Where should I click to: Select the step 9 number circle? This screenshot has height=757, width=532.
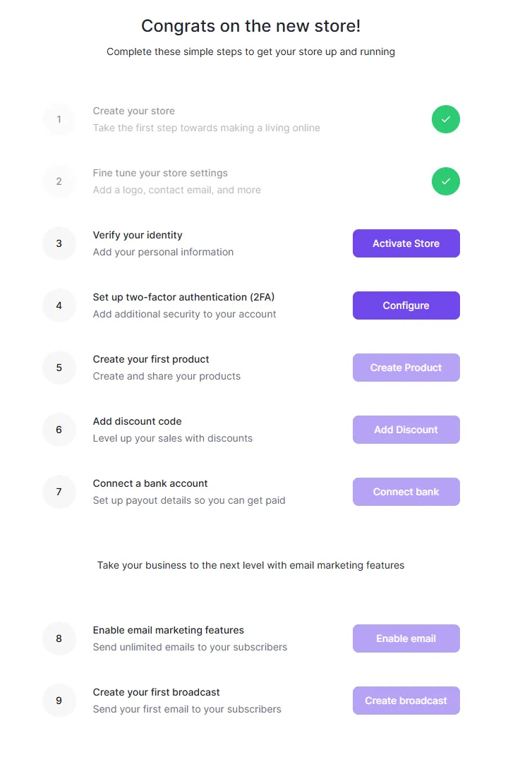[x=59, y=701]
